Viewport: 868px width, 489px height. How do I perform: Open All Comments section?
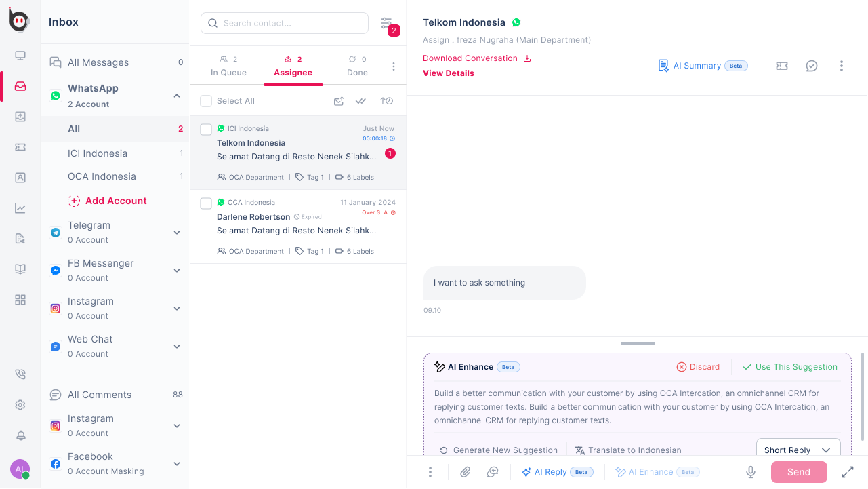pyautogui.click(x=115, y=395)
